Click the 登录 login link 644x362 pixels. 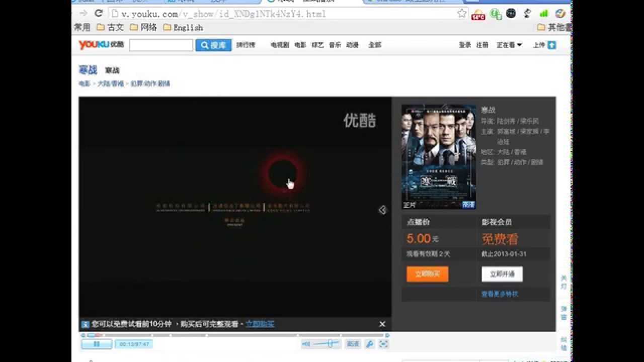[465, 45]
